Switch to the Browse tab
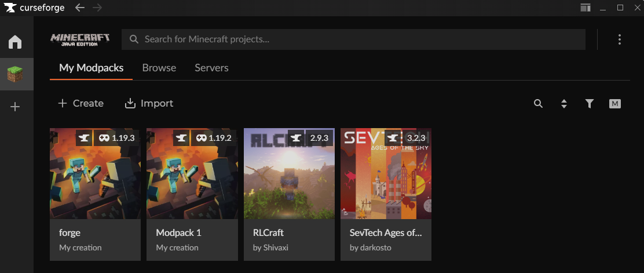Screen dimensions: 644x273 pyautogui.click(x=159, y=68)
